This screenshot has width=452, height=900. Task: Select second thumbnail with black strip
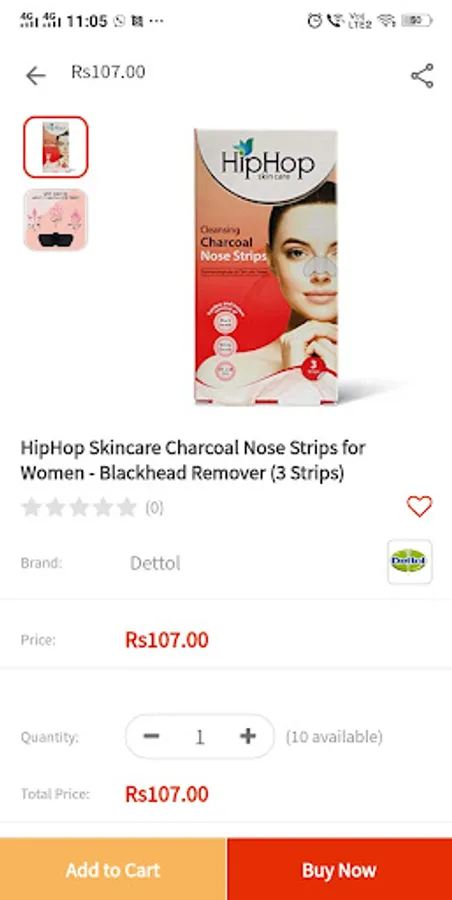pos(56,220)
